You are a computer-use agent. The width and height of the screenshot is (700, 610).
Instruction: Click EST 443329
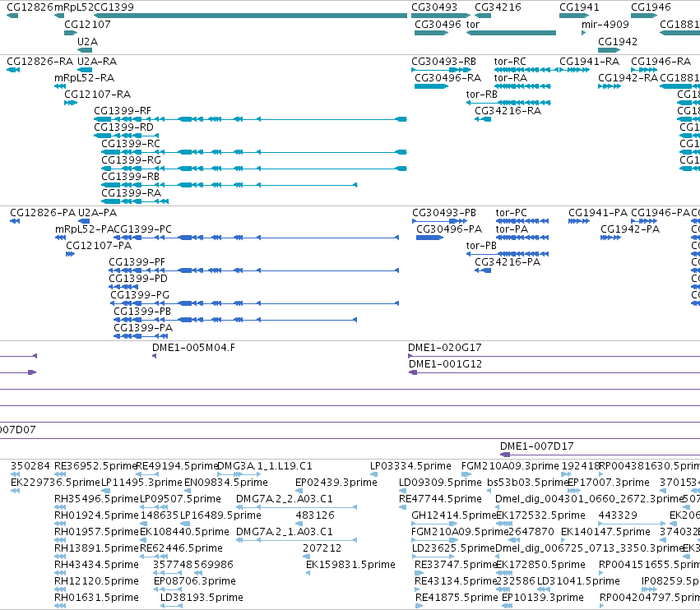633,524
